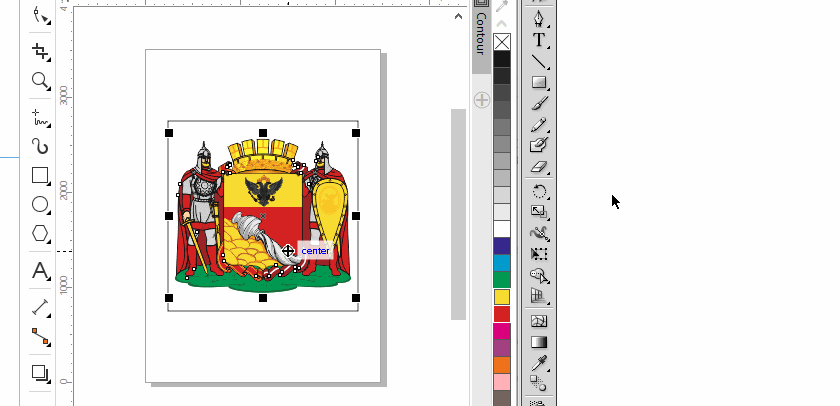Apply the red palette swatch

coord(502,314)
